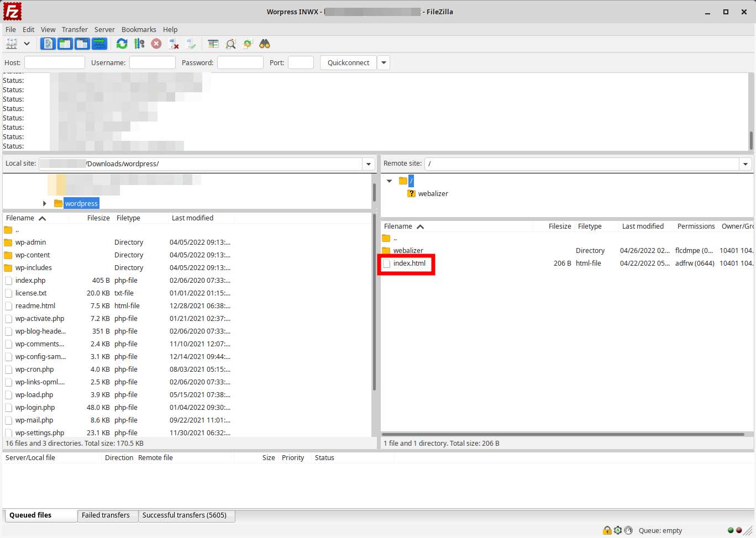Select wp-mail.php file

point(34,420)
